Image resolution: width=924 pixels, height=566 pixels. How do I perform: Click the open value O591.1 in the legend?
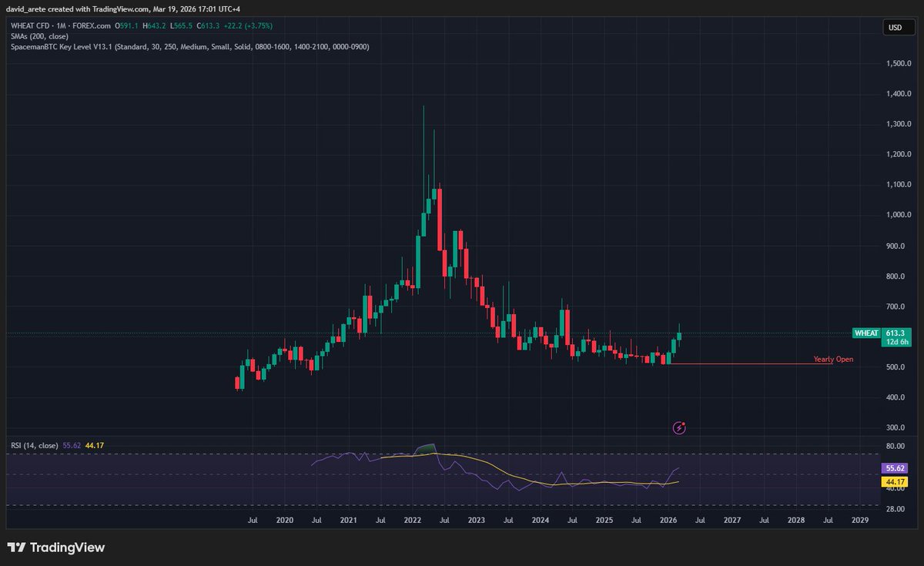[x=127, y=25]
